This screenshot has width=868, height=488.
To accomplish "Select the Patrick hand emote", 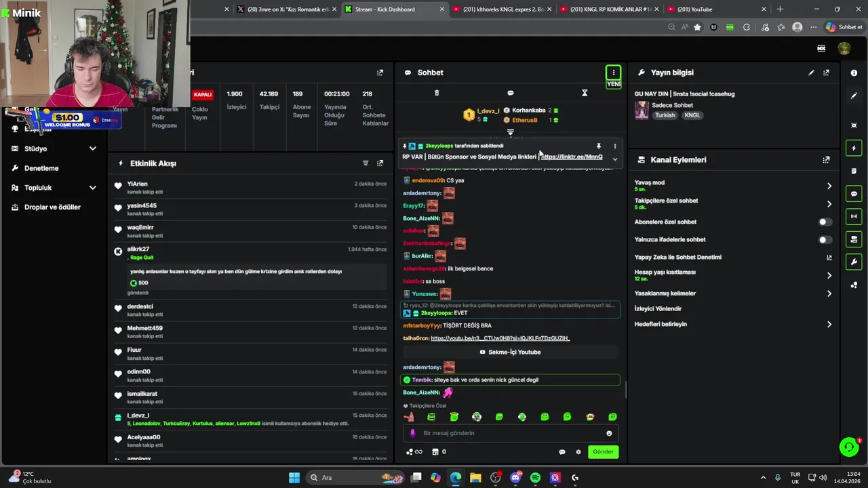I will 409,417.
